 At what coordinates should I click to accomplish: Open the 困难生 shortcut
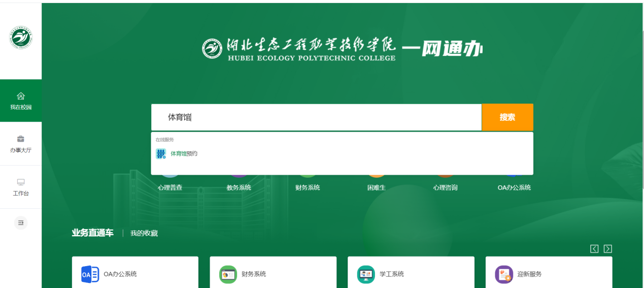click(377, 187)
